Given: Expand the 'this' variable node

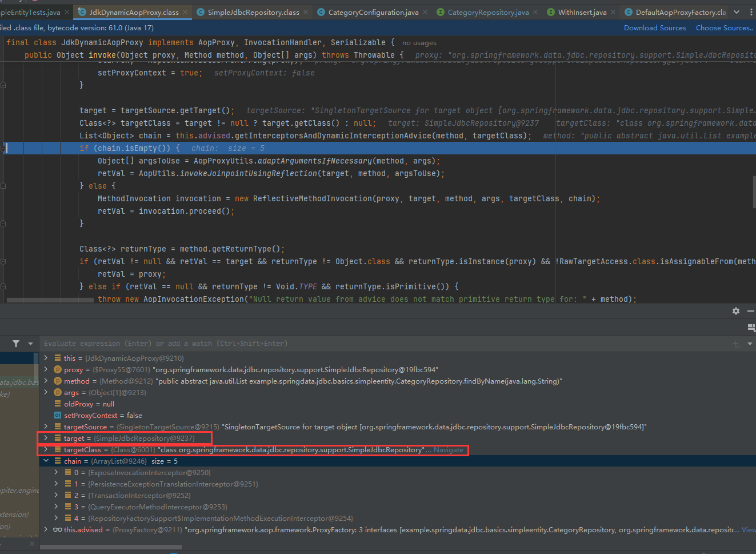Looking at the screenshot, I should tap(46, 358).
